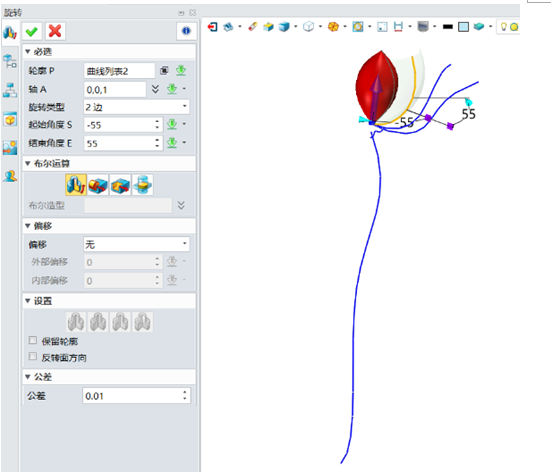Open the 结束角度 E options dropdown arrow
The image size is (559, 472).
click(x=184, y=143)
